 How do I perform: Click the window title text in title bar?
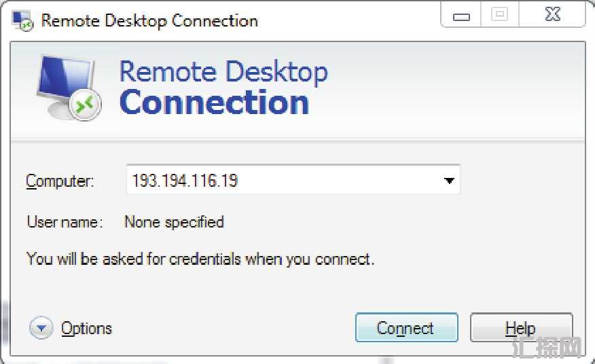[149, 20]
